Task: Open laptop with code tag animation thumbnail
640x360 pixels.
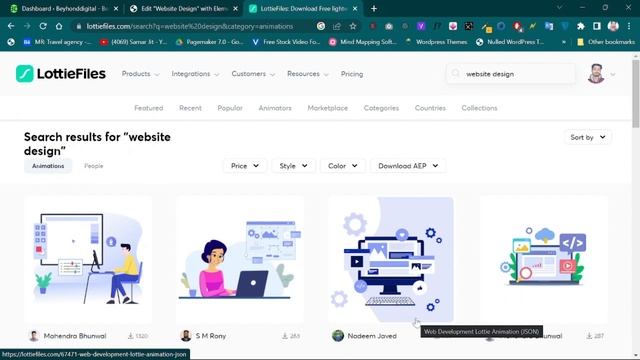Action: [544, 260]
